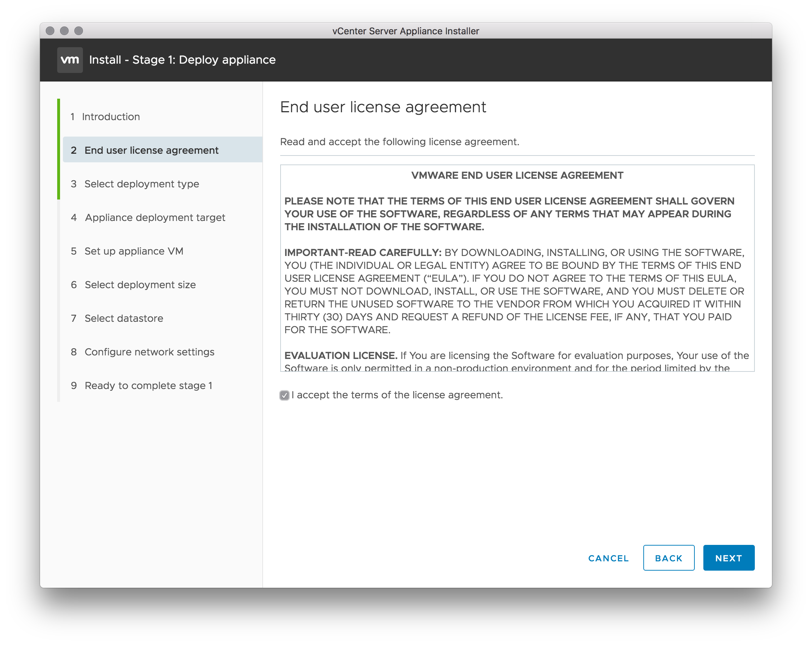Click the NEXT button
Image resolution: width=812 pixels, height=645 pixels.
pos(728,558)
